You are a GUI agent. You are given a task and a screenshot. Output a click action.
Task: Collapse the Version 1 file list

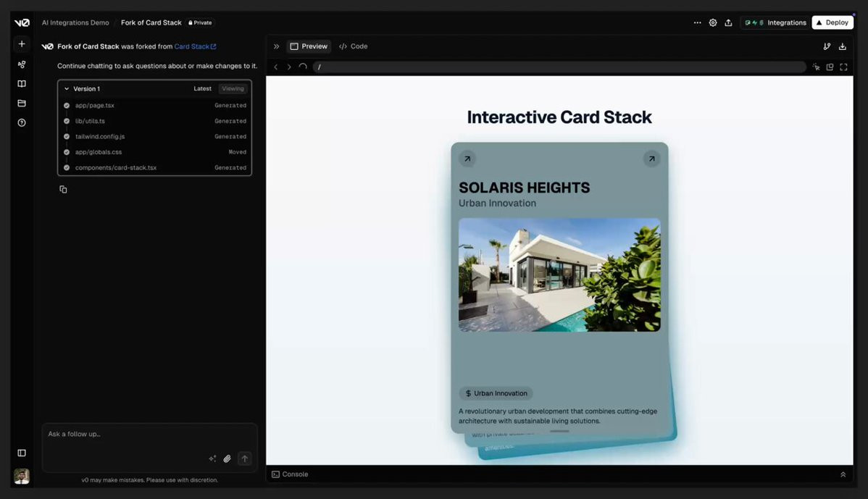[67, 88]
